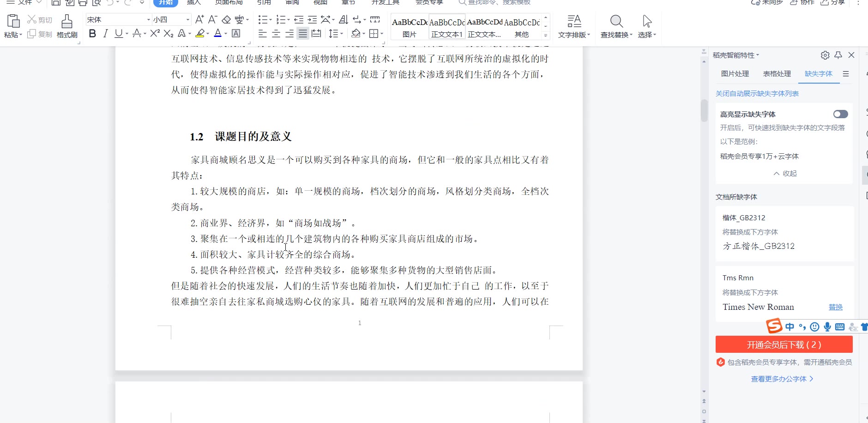Switch to the 缺失字体 tab

tap(819, 74)
